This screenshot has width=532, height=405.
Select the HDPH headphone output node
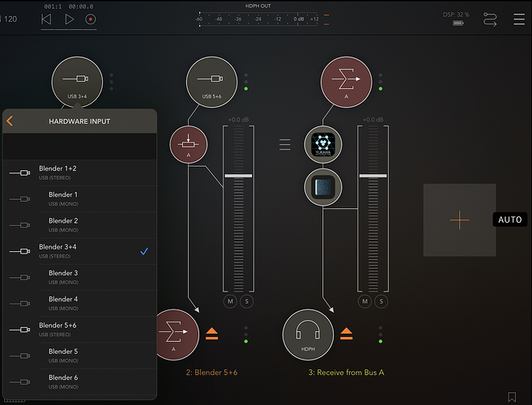coord(308,335)
